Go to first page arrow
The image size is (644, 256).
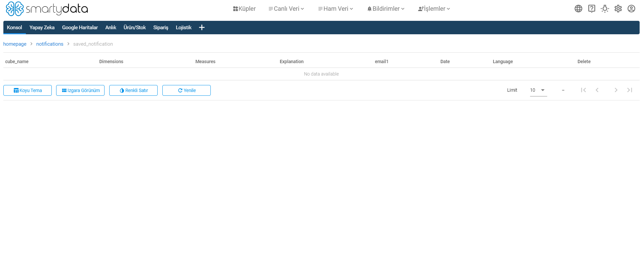(x=583, y=90)
